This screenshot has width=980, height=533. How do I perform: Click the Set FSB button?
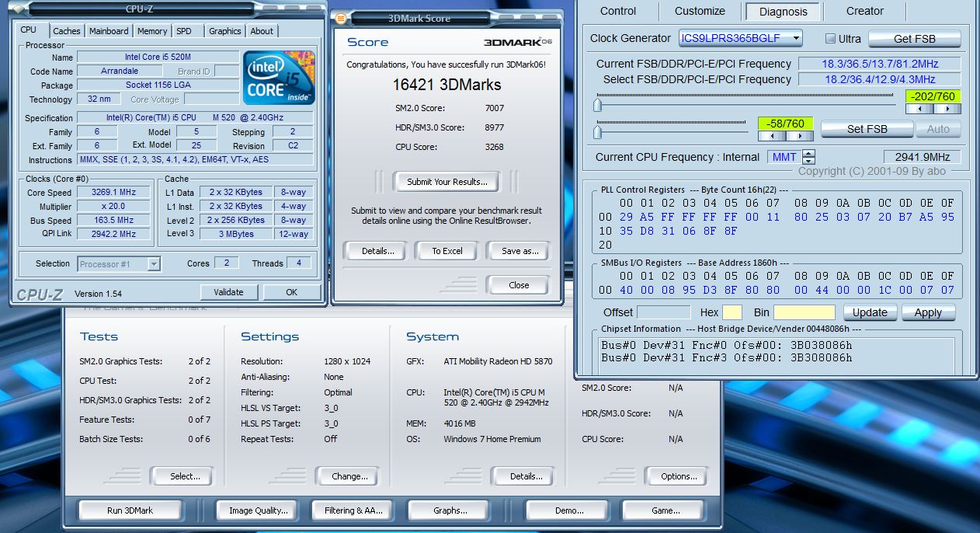pyautogui.click(x=867, y=129)
